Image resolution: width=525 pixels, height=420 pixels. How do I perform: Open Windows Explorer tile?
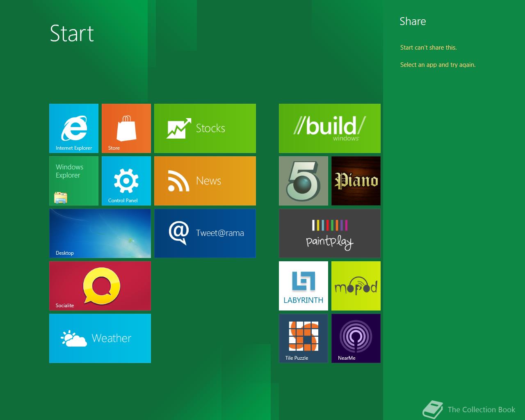point(74,181)
